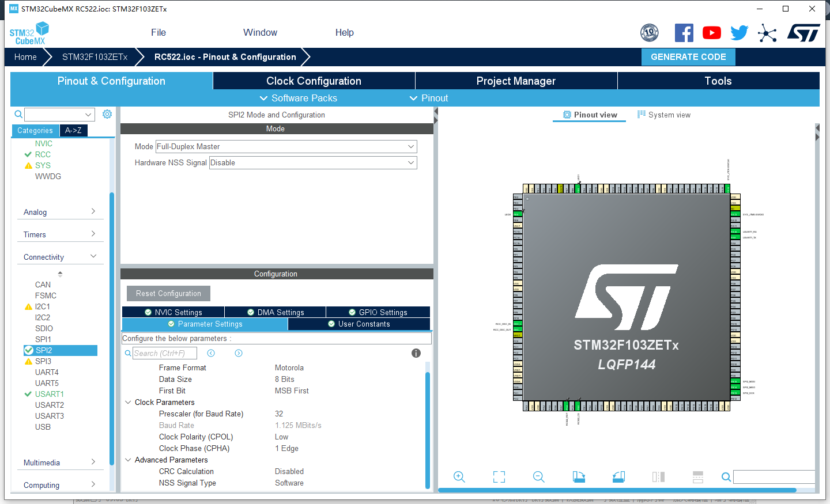Open the Hardware NSS Signal dropdown

pos(313,162)
